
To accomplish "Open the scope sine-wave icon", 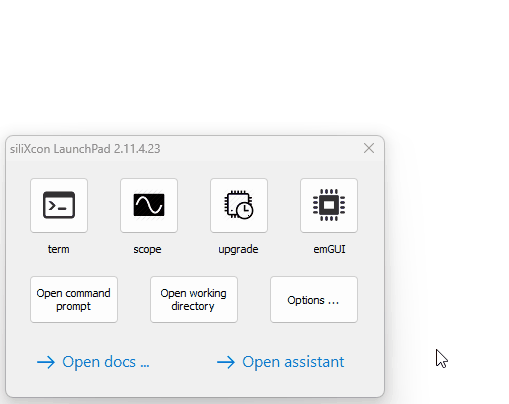I will 149,205.
